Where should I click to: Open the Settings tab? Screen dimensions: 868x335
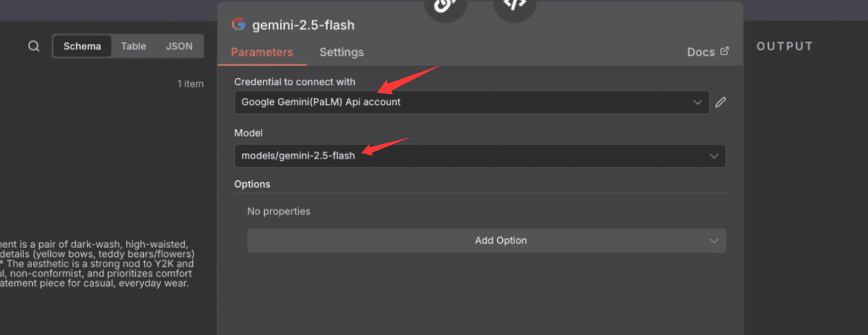coord(342,52)
